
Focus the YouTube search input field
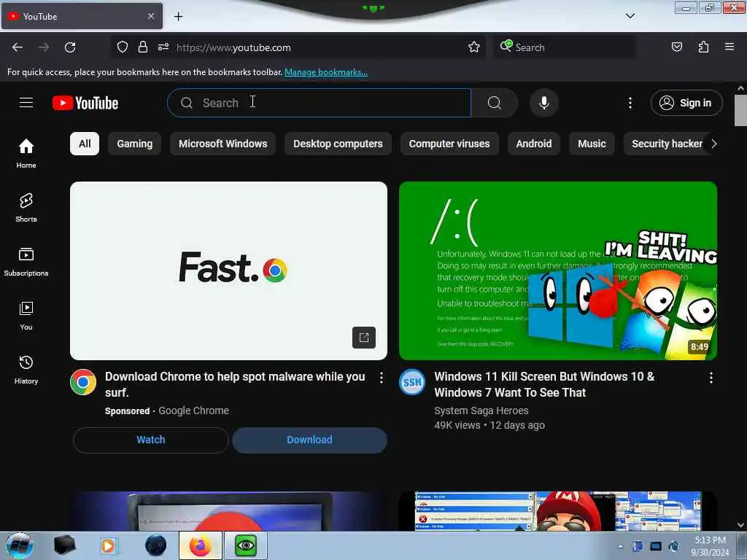click(x=320, y=103)
